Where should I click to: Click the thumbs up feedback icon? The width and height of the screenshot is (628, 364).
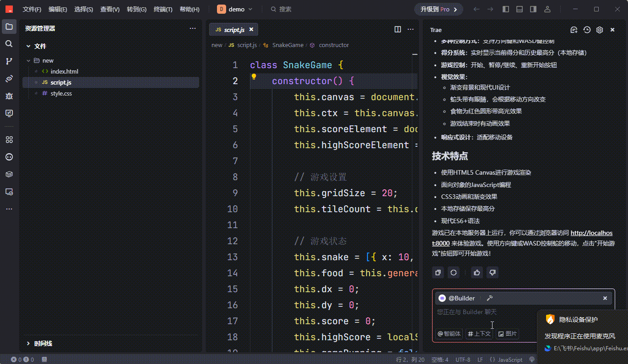point(477,273)
